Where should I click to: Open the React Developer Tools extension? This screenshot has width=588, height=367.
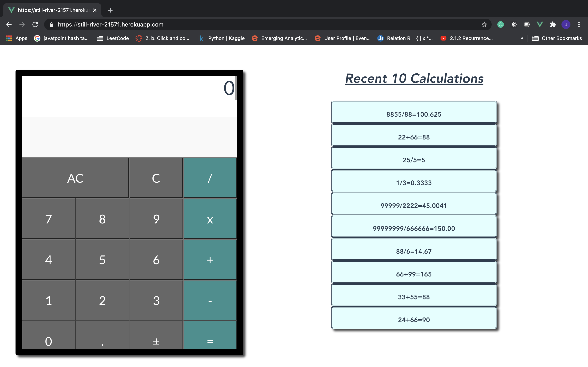click(x=514, y=24)
